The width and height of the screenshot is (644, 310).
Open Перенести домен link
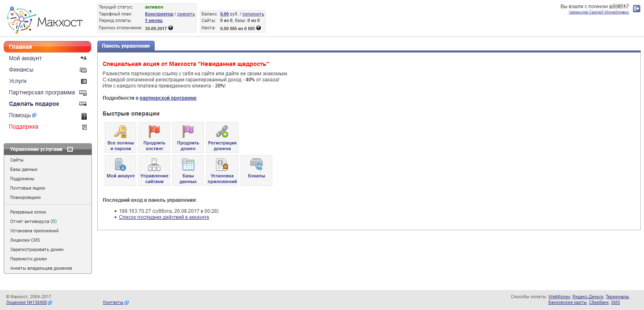[28, 259]
